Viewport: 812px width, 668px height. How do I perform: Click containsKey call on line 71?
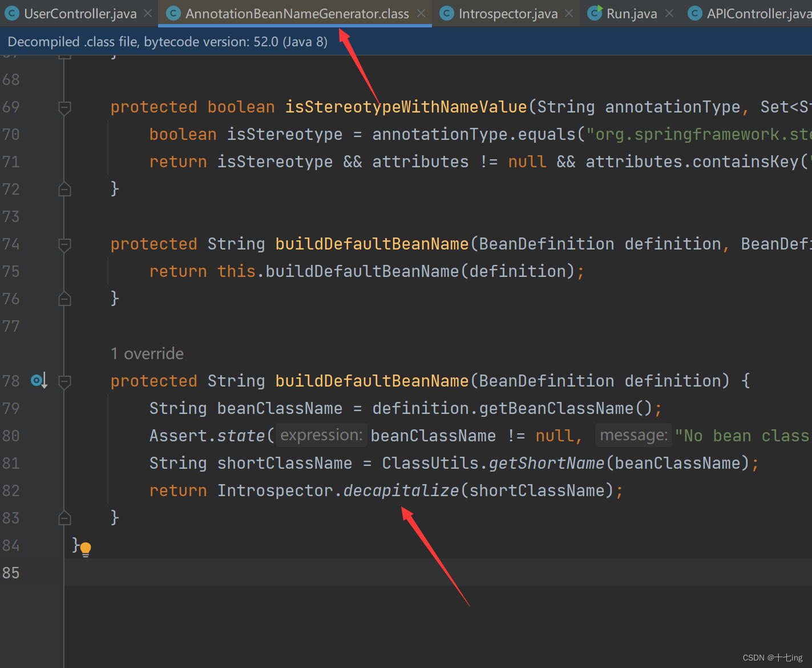point(745,162)
